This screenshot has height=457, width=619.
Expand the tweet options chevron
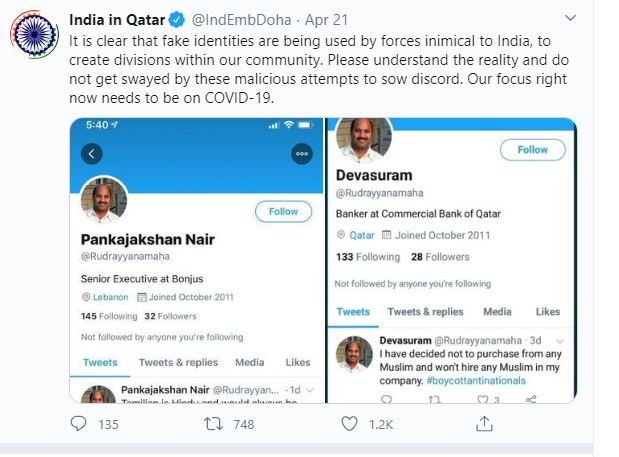[x=570, y=18]
